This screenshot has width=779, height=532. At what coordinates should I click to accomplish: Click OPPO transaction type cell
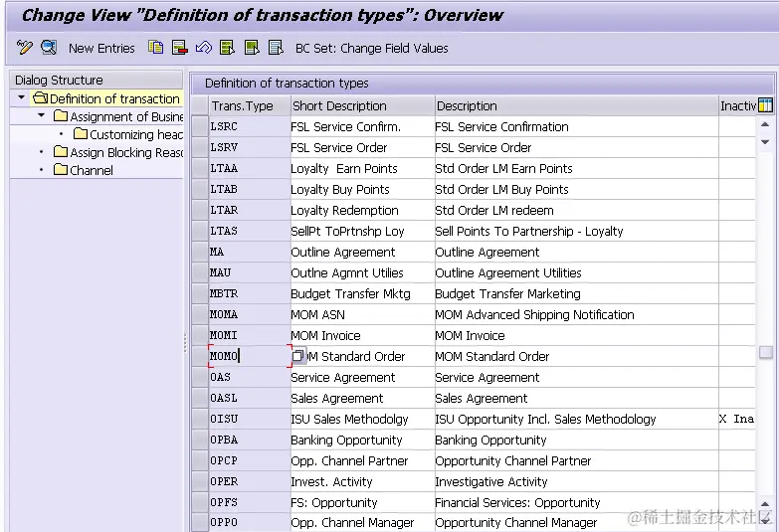[250, 522]
